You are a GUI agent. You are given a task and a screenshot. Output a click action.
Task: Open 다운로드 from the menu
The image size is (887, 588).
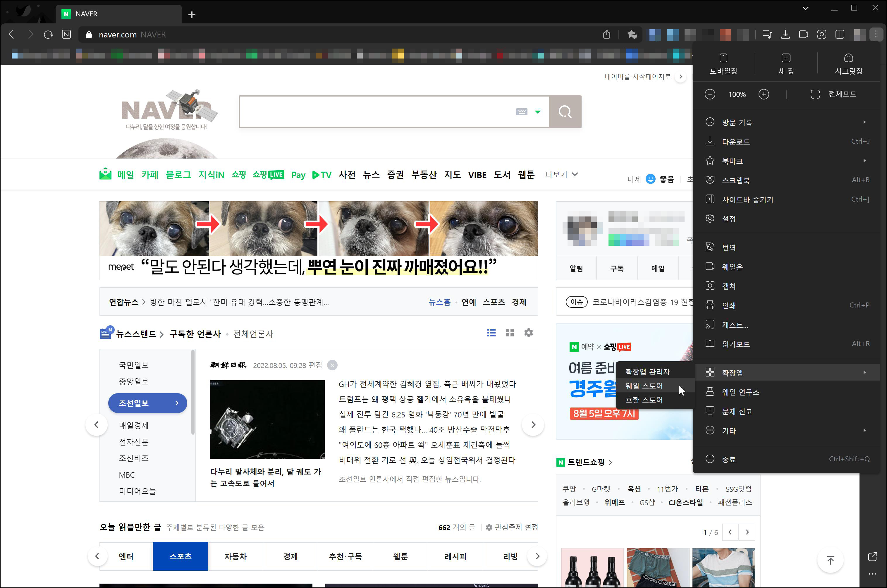[787, 142]
